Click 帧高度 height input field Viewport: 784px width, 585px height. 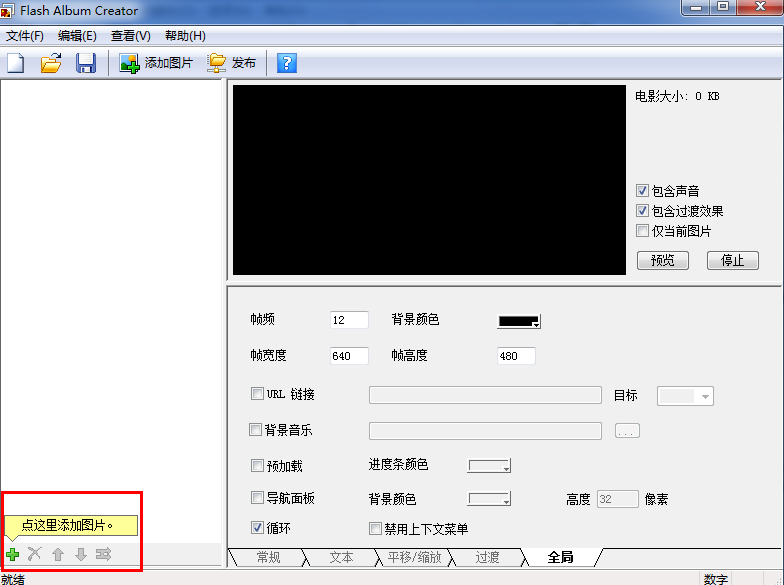point(516,356)
